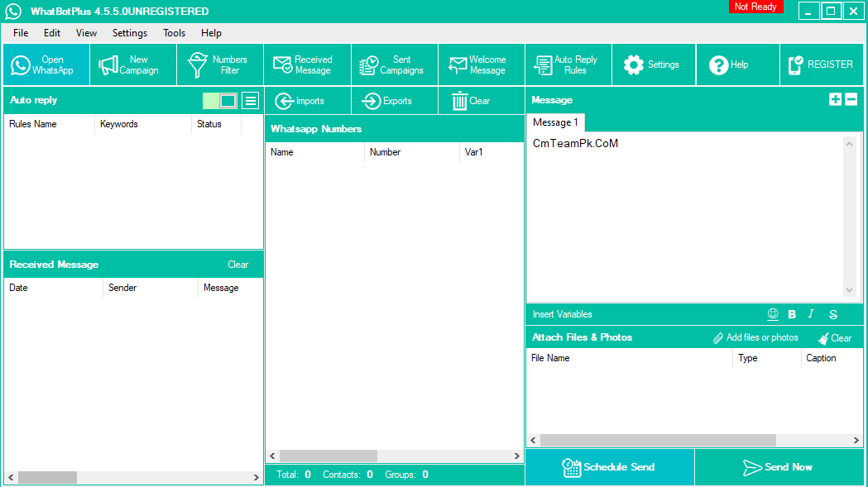Click inside the message text box
The image size is (868, 487).
tap(684, 217)
